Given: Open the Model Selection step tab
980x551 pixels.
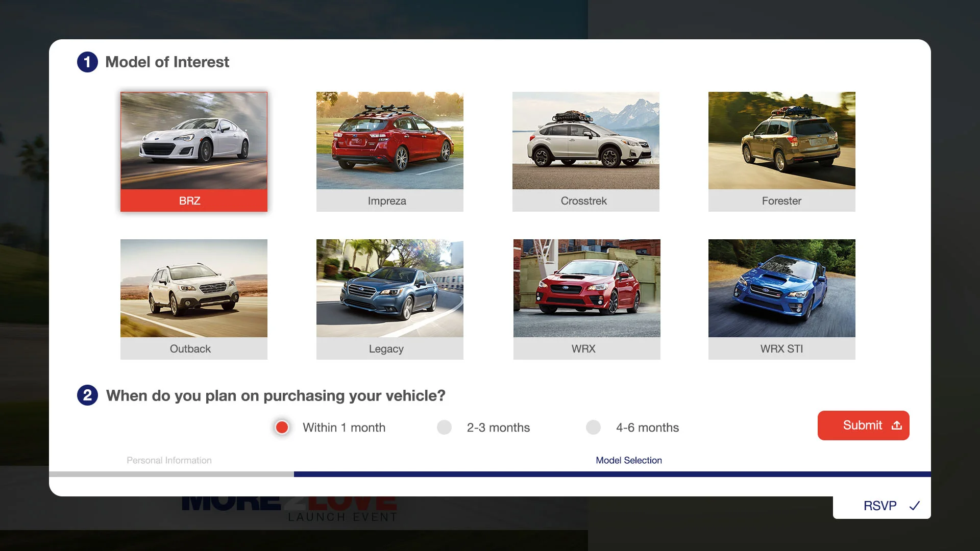Looking at the screenshot, I should (x=628, y=460).
